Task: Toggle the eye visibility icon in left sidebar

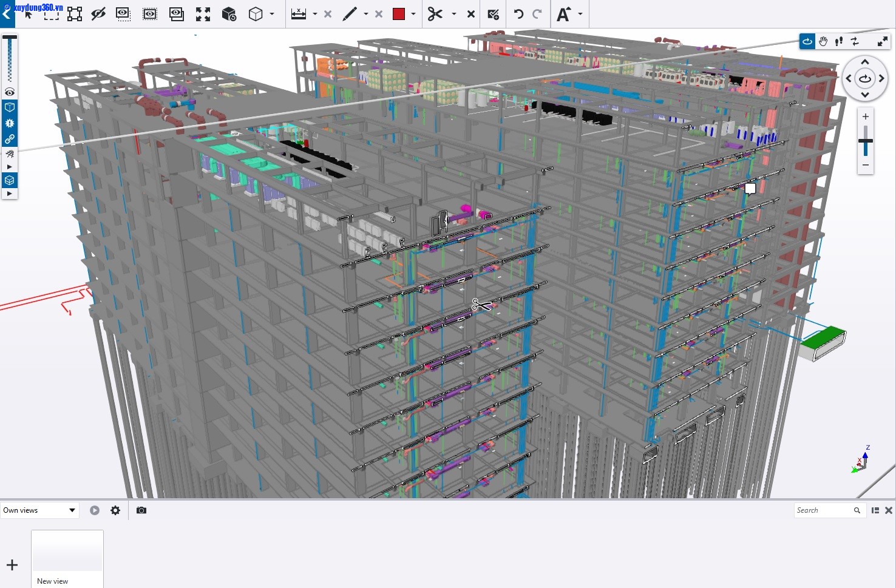Action: tap(10, 92)
